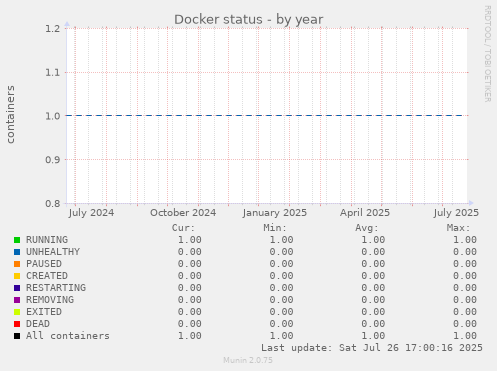Screen dimensions: 497x371
Task: Click the PAUSED Avg value 0.00
Action: (373, 264)
